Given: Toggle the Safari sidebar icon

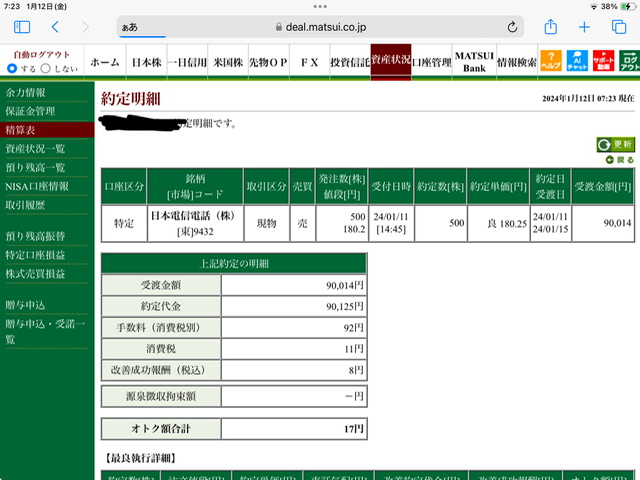Looking at the screenshot, I should click(x=22, y=27).
